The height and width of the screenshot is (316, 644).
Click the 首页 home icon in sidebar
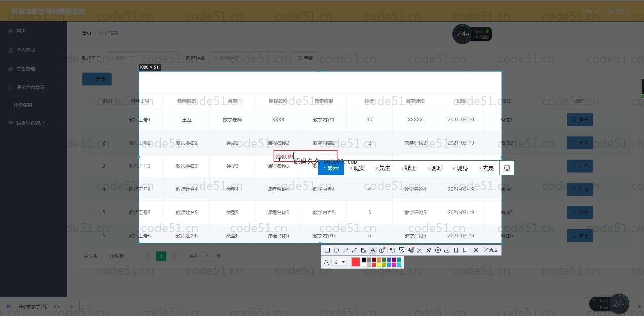click(11, 31)
